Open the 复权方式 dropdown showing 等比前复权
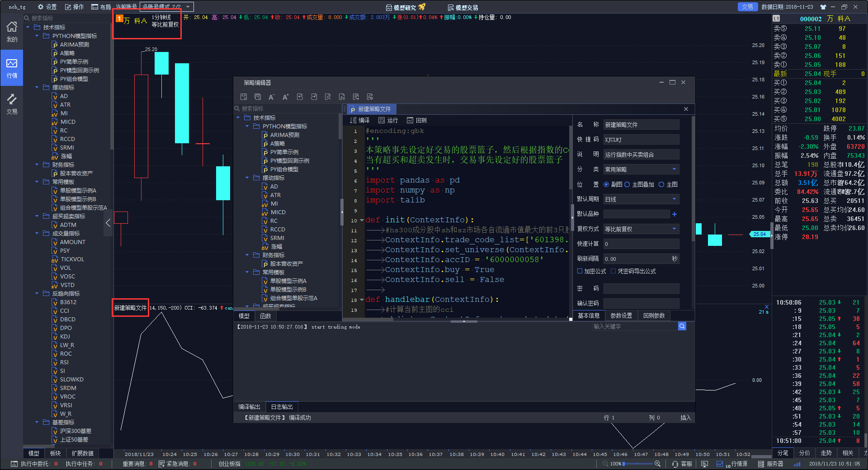The image size is (868, 470). (x=641, y=229)
